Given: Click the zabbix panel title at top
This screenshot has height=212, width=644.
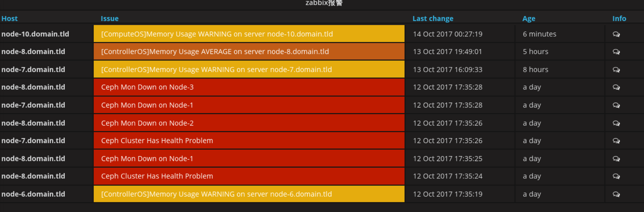Looking at the screenshot, I should [324, 3].
